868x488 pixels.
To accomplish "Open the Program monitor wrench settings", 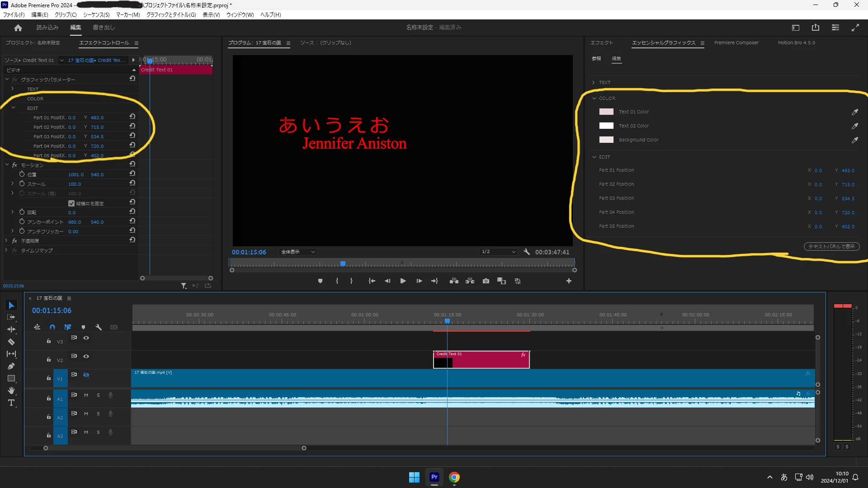I will [x=527, y=252].
